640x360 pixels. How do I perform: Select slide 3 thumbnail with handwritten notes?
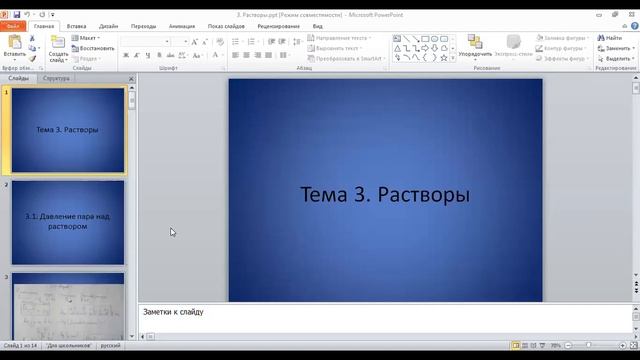[68, 307]
